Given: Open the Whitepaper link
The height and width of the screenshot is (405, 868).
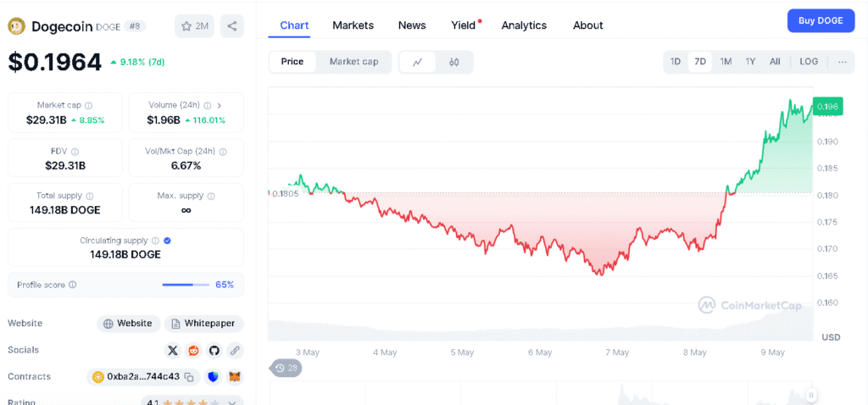Looking at the screenshot, I should tap(204, 324).
